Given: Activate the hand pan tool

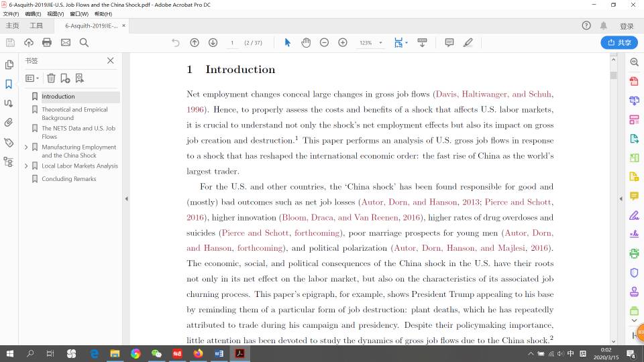Looking at the screenshot, I should point(306,43).
